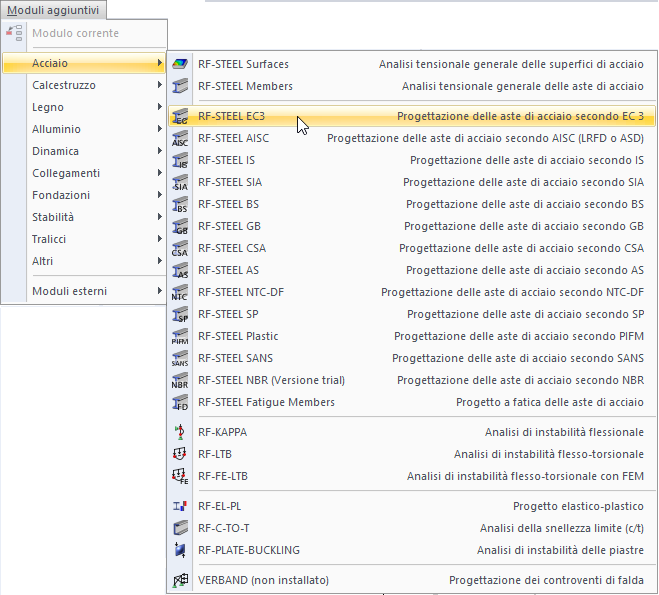Image resolution: width=659 pixels, height=595 pixels.
Task: Click the RF-STEEL EC3 icon
Action: pyautogui.click(x=180, y=116)
